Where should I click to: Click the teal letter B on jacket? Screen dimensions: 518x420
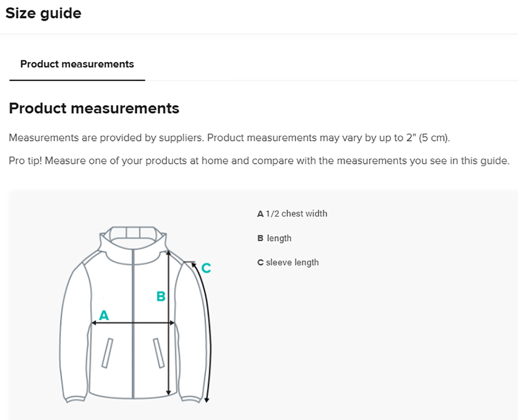[x=161, y=296]
